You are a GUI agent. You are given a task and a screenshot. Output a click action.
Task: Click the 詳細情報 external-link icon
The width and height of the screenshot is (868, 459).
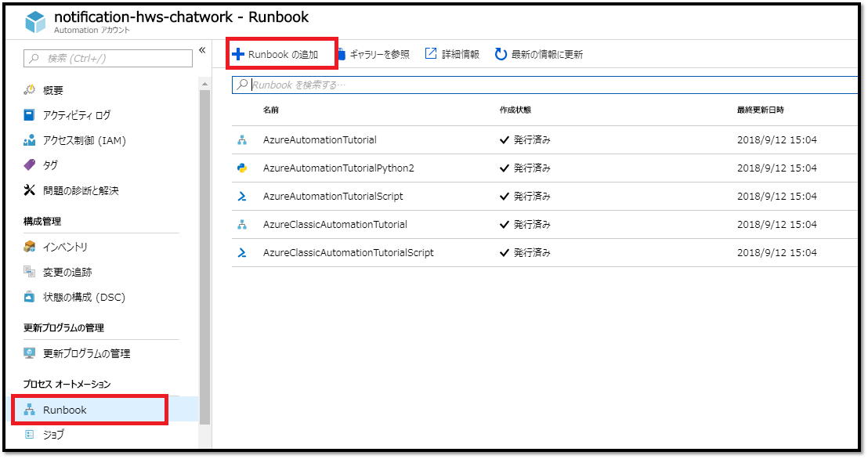431,53
